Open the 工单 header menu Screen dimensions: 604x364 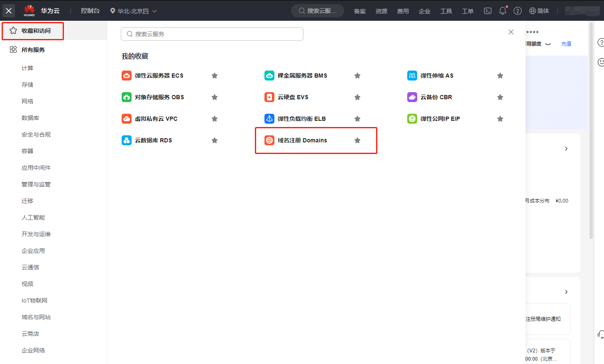click(468, 11)
